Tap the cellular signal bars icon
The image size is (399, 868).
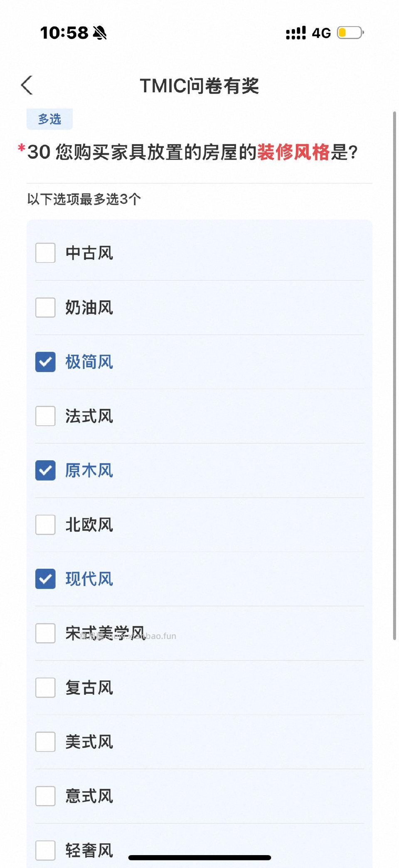(x=296, y=33)
